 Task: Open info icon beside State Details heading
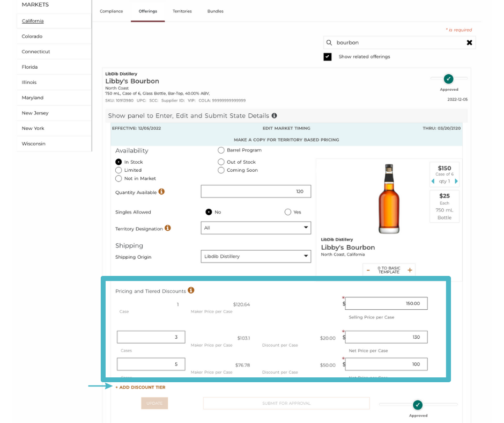(274, 115)
